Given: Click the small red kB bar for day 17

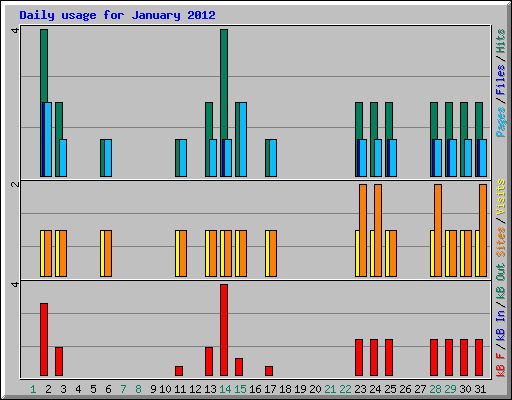Looking at the screenshot, I should [x=269, y=371].
